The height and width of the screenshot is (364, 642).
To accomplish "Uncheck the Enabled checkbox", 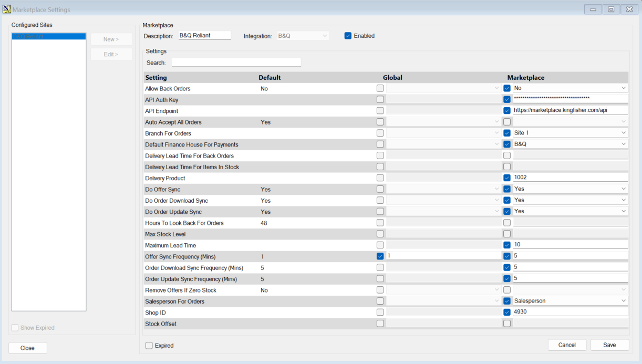I will pyautogui.click(x=348, y=36).
